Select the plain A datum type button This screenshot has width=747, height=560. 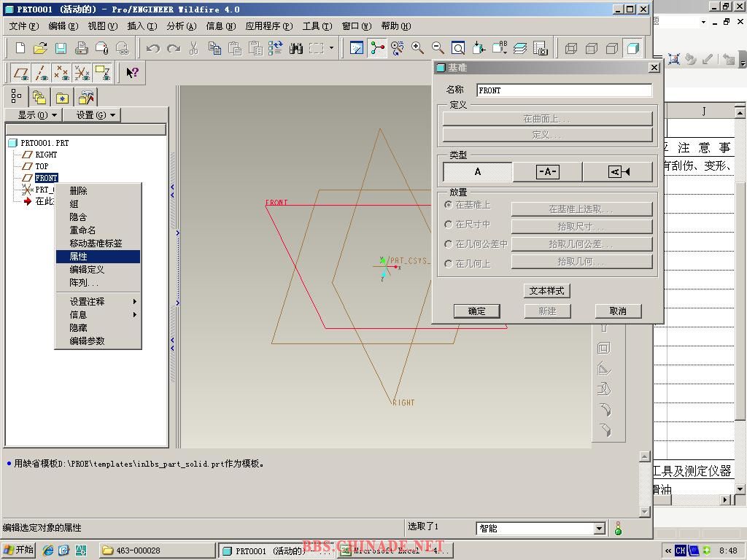pos(478,172)
